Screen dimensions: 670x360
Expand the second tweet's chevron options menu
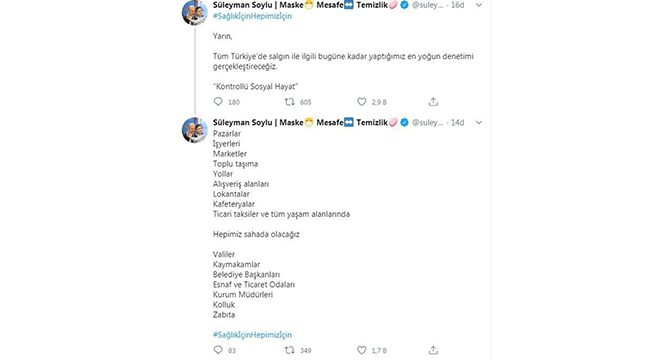[479, 123]
